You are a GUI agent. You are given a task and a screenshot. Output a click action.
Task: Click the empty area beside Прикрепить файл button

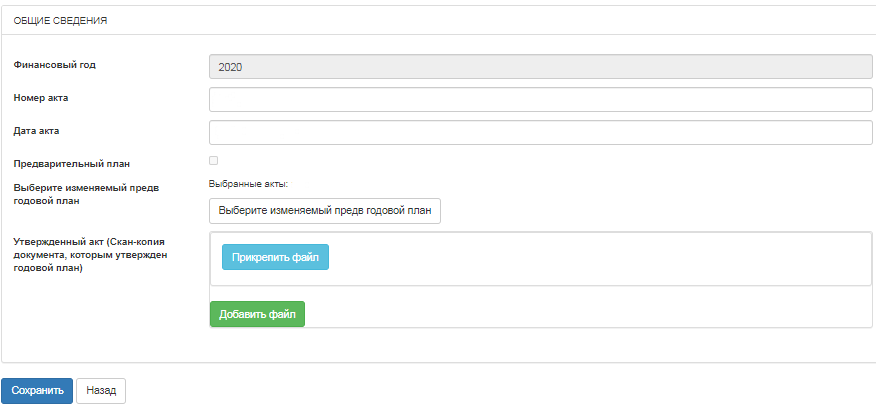point(598,258)
